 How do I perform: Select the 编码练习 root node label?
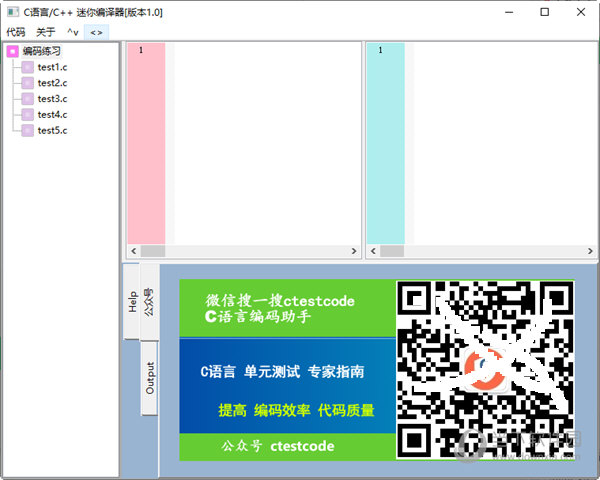pyautogui.click(x=41, y=51)
